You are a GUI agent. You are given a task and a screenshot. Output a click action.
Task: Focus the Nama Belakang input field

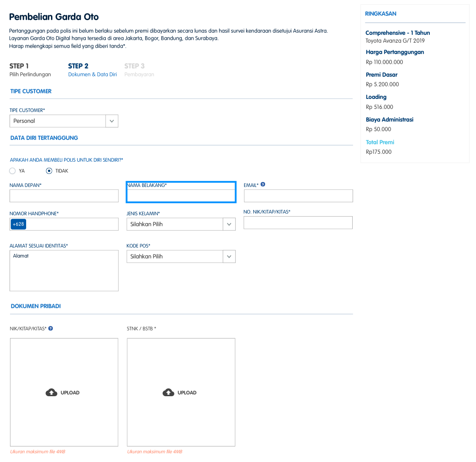coord(181,196)
